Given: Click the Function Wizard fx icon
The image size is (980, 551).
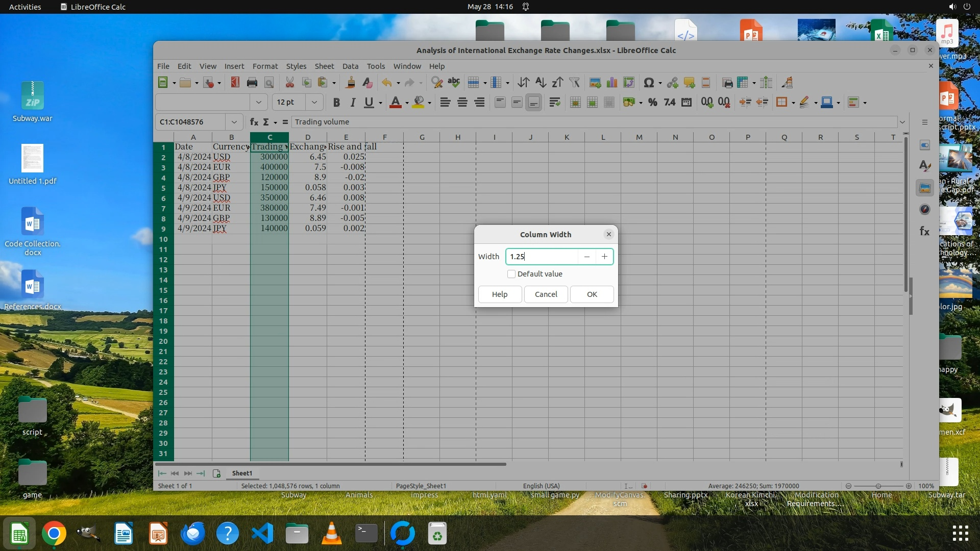Looking at the screenshot, I should tap(254, 122).
